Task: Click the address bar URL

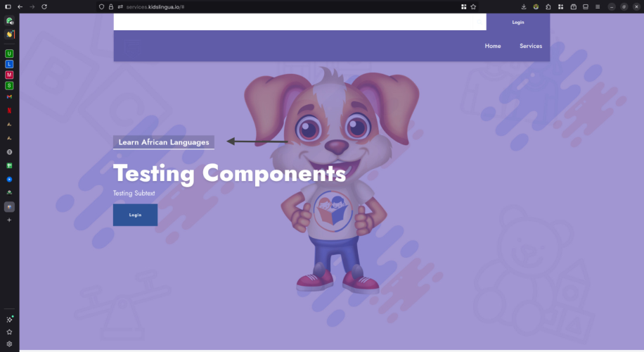Action: pyautogui.click(x=155, y=6)
